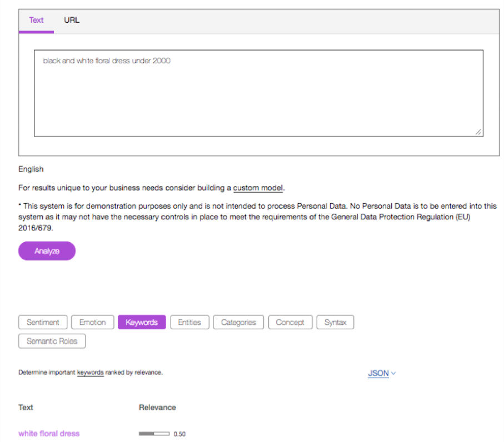Select the Keywords results tab
504x442 pixels.
point(142,322)
